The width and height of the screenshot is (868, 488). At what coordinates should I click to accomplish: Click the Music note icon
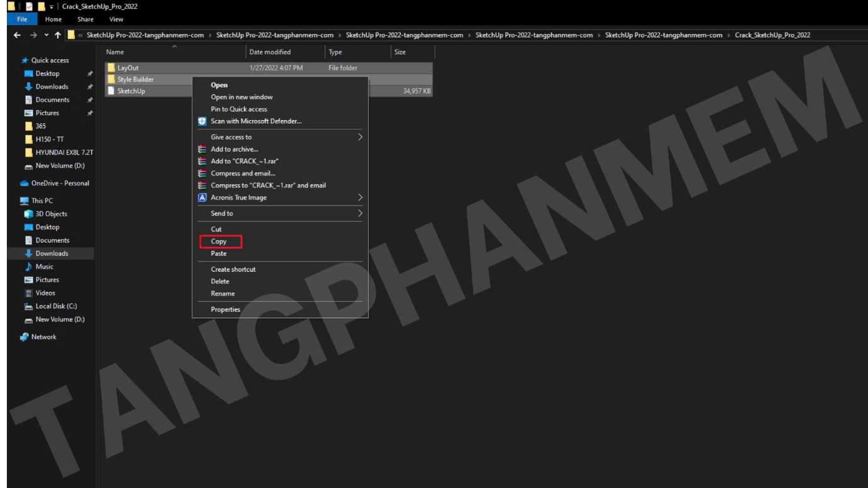pos(28,267)
